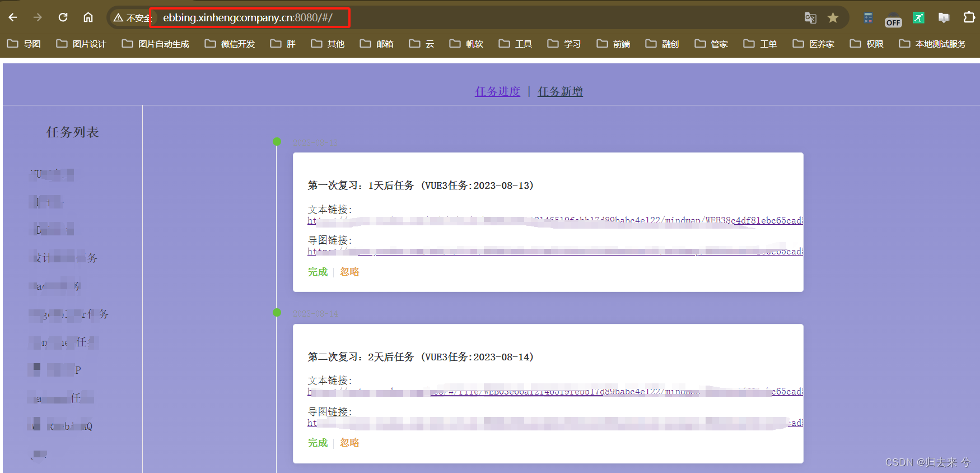Click the green timeline dot above 第一次复习 card

277,142
